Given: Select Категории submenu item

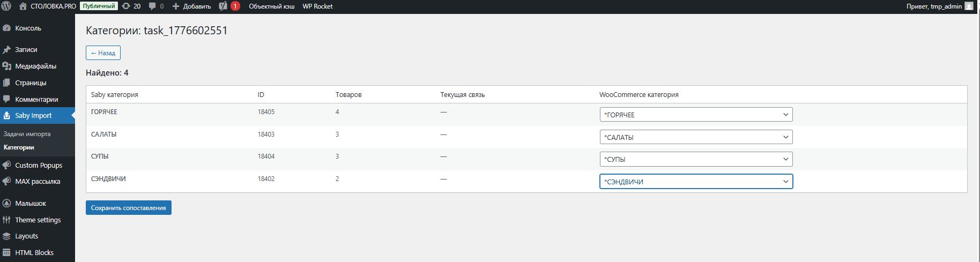Looking at the screenshot, I should (19, 147).
